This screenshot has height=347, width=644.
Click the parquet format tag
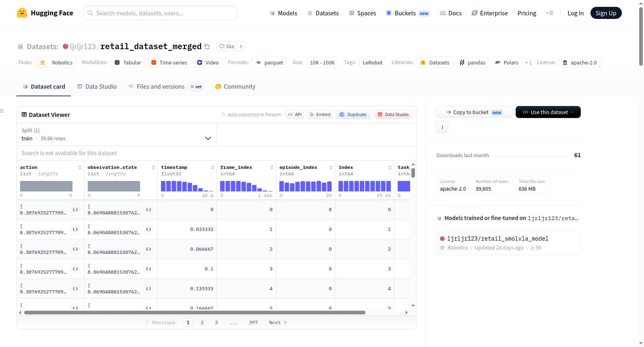click(x=269, y=62)
